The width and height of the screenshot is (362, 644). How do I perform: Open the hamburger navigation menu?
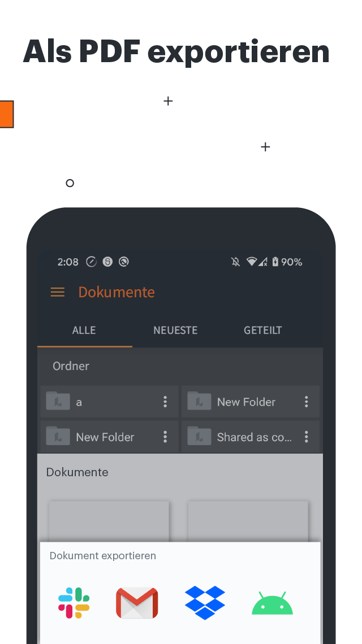pos(58,292)
